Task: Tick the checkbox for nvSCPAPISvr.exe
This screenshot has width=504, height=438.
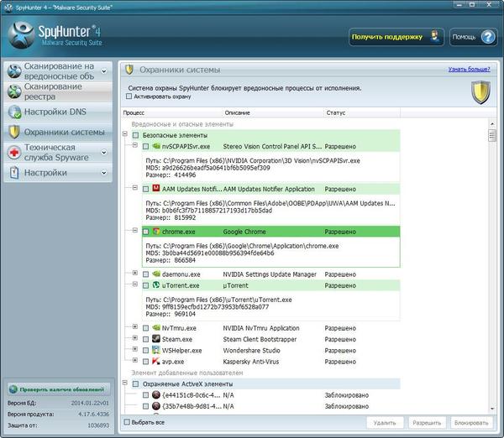Action: point(145,147)
